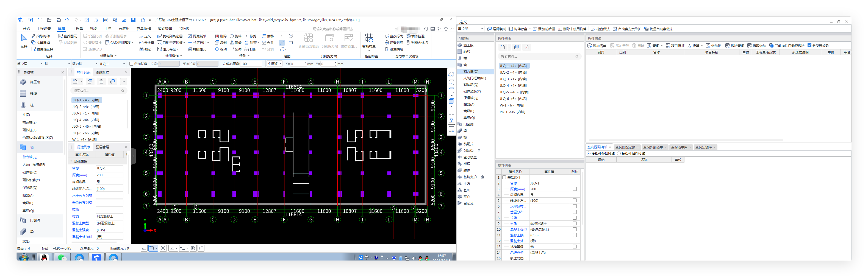Open the 第-2层 floor dropdown in main window
Screen dimensions: 868x277
pos(30,64)
